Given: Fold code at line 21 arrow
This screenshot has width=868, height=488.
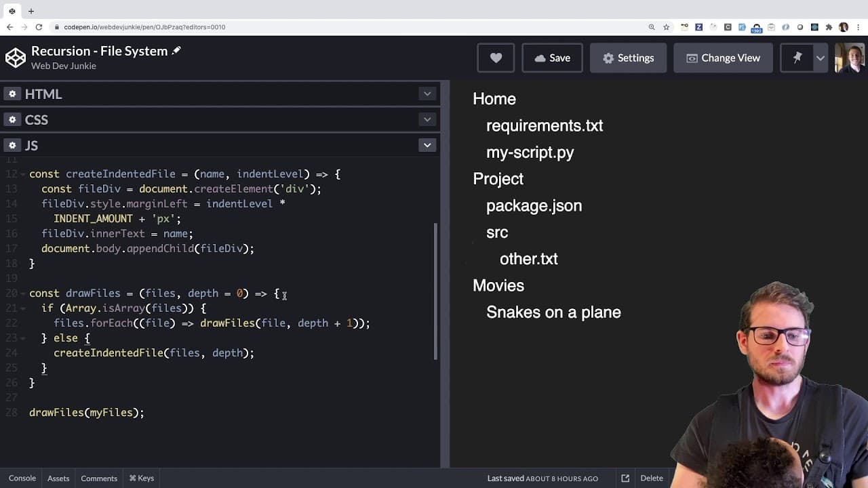Looking at the screenshot, I should [23, 308].
